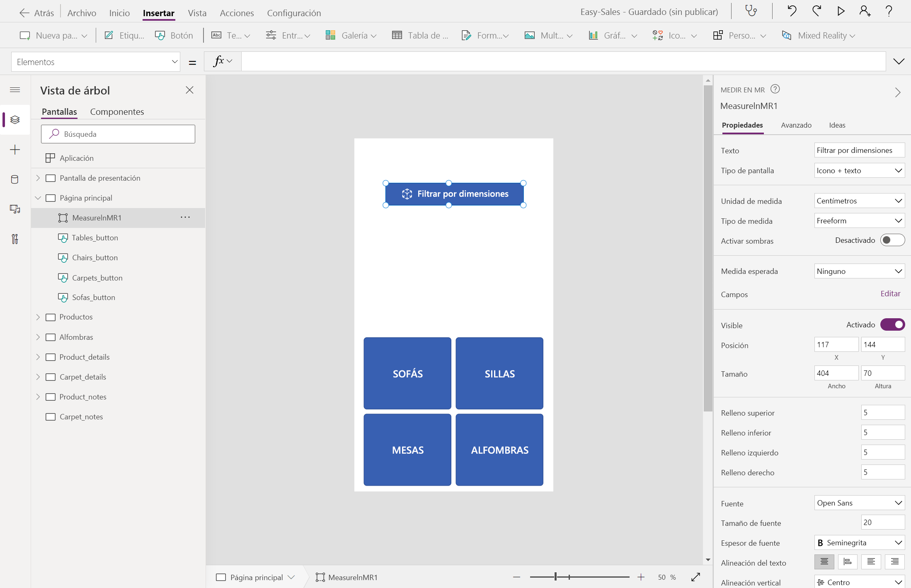911x588 pixels.
Task: Click the SILLAS button on canvas
Action: pos(499,373)
